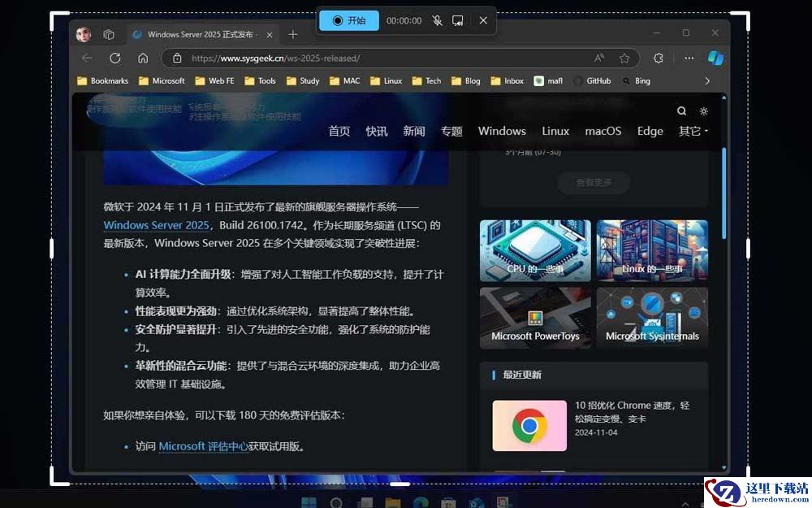Click the 查看更多 button
This screenshot has height=508, width=812.
tap(594, 182)
